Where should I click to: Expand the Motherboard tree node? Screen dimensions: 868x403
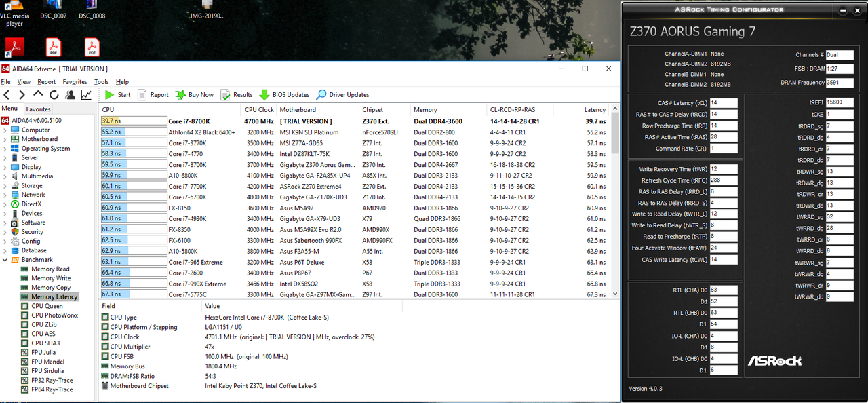tap(5, 139)
